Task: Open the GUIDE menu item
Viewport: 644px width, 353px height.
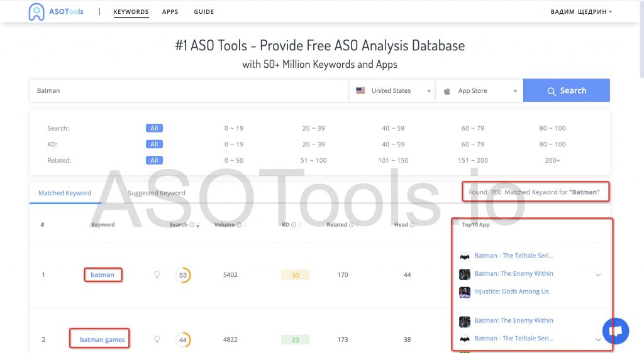Action: click(204, 11)
